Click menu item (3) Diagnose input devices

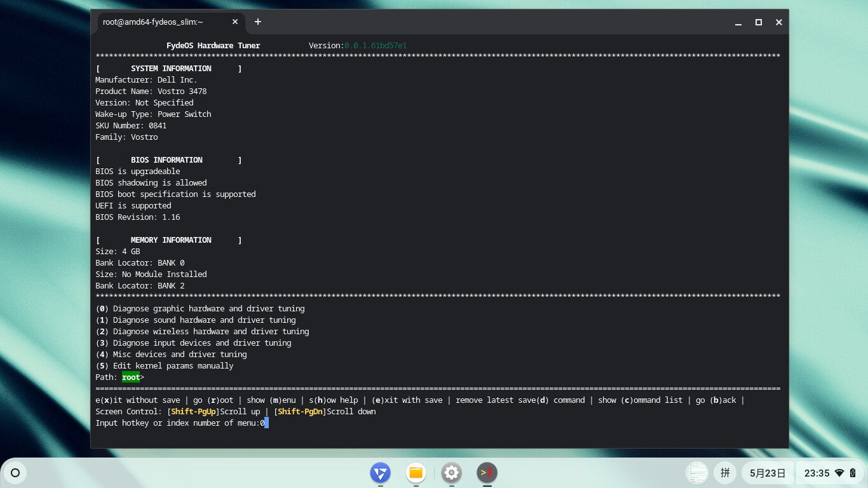tap(193, 343)
